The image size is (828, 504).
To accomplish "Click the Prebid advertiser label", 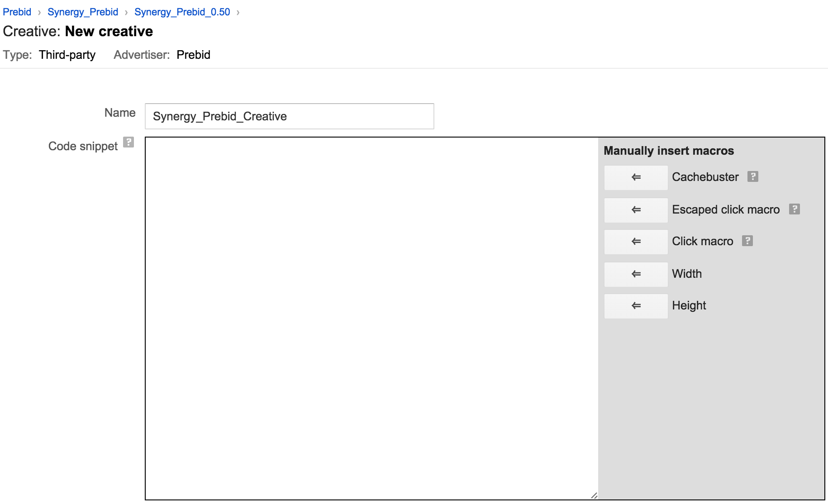I will (193, 55).
